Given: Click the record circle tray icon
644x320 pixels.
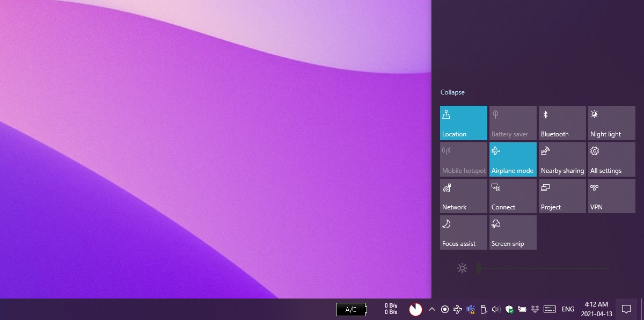Looking at the screenshot, I should coord(445,309).
